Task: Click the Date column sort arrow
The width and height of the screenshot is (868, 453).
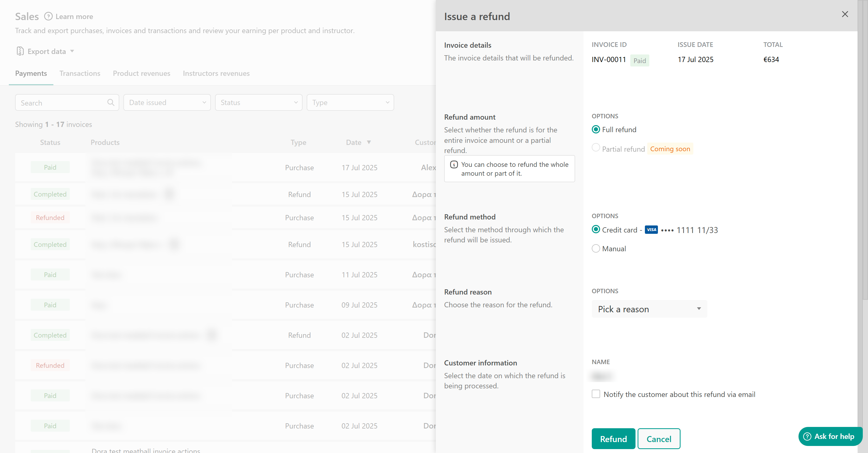Action: (x=369, y=142)
